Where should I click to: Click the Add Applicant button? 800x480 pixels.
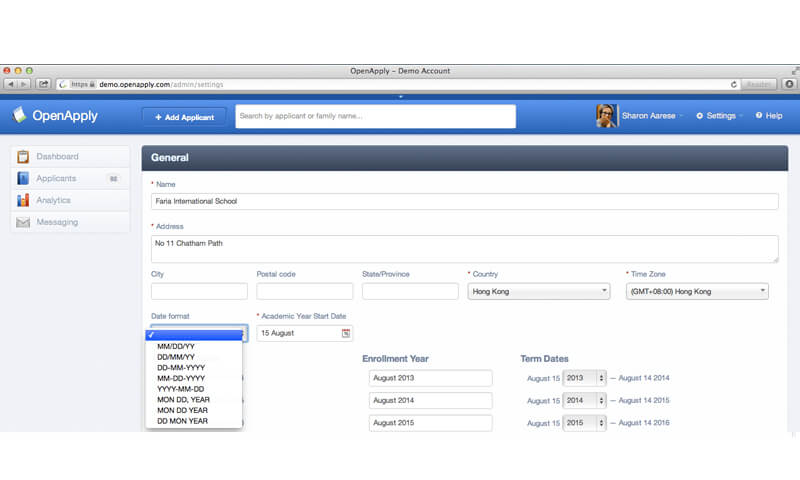pos(184,117)
